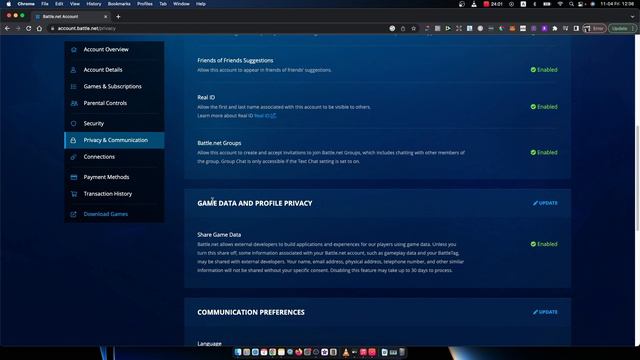Open the Bookmarks menu

pyautogui.click(x=119, y=4)
